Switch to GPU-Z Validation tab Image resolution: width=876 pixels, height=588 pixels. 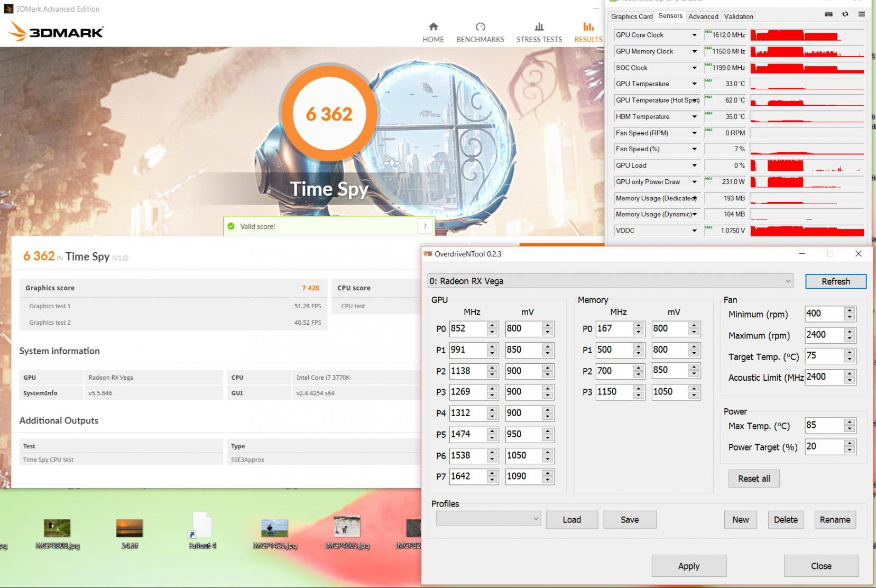739,16
